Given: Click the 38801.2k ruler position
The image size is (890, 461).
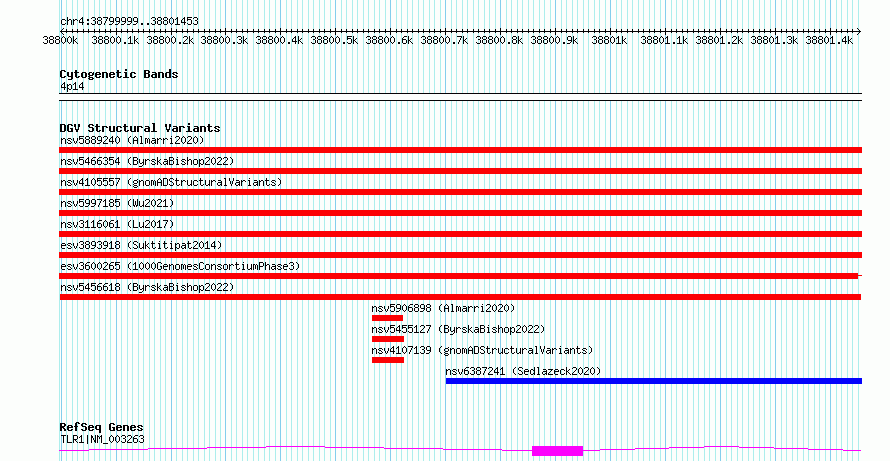Looking at the screenshot, I should pyautogui.click(x=719, y=40).
